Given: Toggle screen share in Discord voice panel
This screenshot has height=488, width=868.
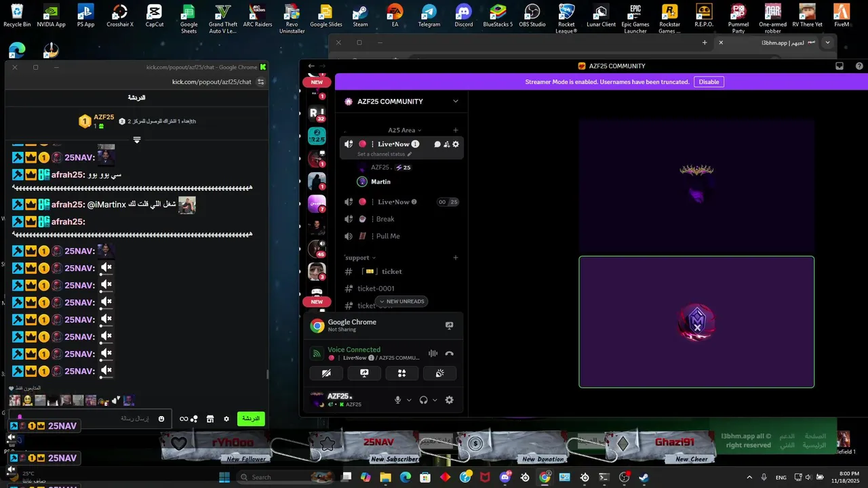Looking at the screenshot, I should point(364,373).
